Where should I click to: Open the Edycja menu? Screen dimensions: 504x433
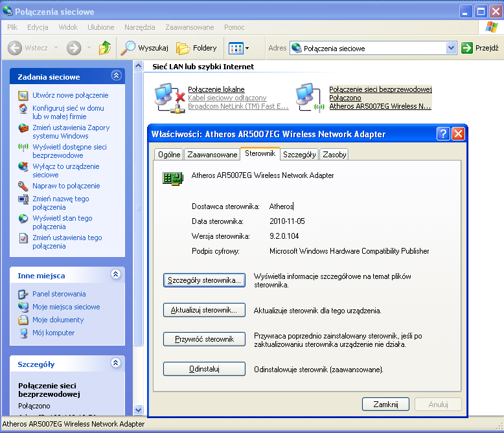[x=38, y=27]
